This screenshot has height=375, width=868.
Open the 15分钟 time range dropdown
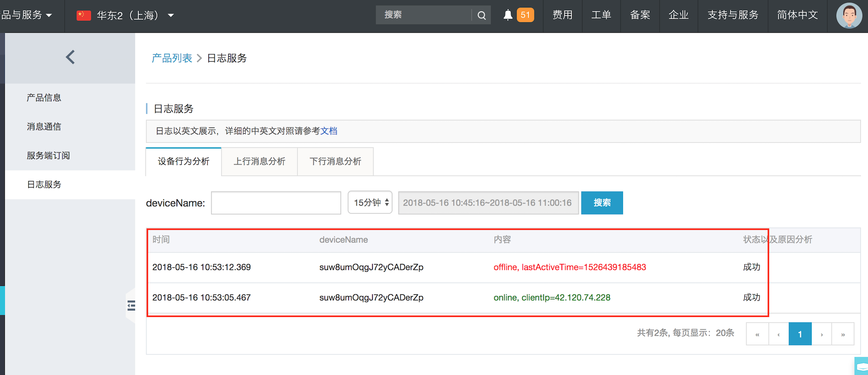coord(370,202)
